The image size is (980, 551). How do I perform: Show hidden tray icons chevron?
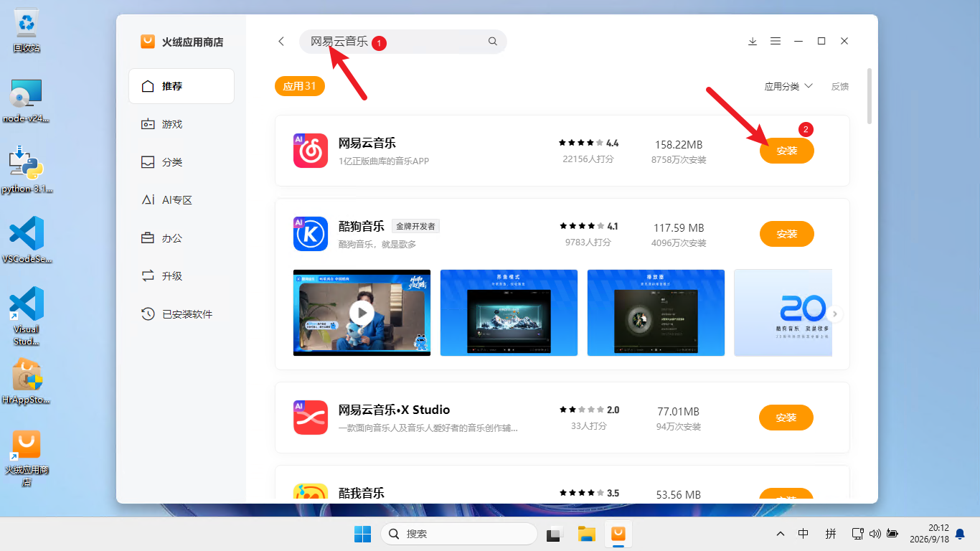[781, 534]
